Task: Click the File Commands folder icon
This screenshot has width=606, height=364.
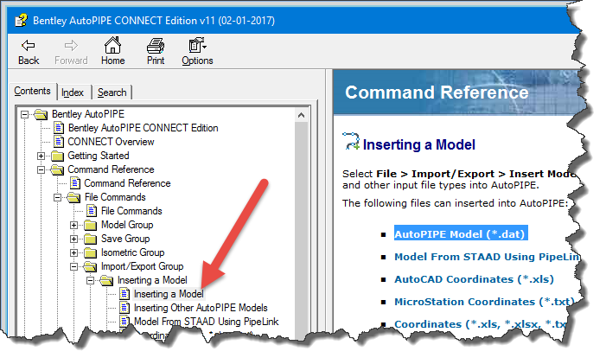Action: (x=73, y=197)
